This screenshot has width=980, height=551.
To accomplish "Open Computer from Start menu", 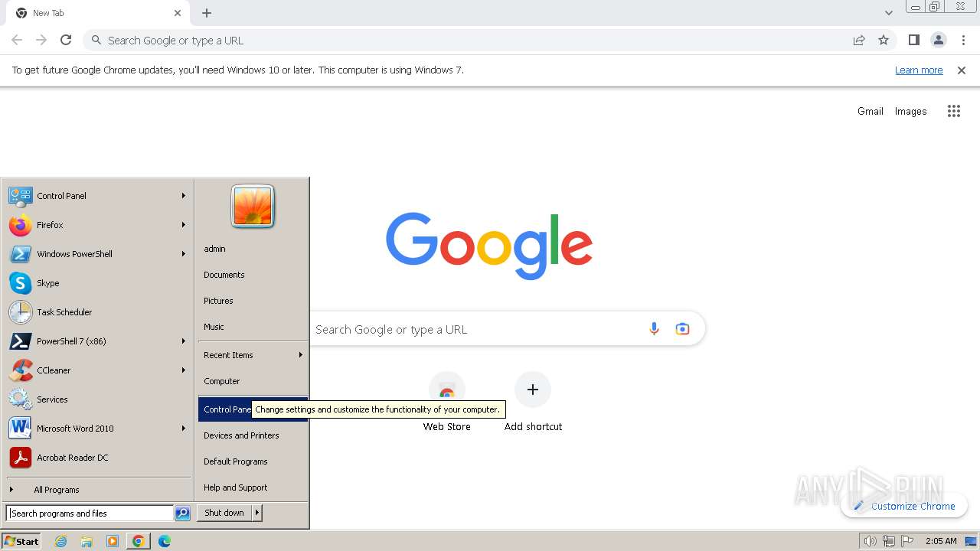I will 253,381.
